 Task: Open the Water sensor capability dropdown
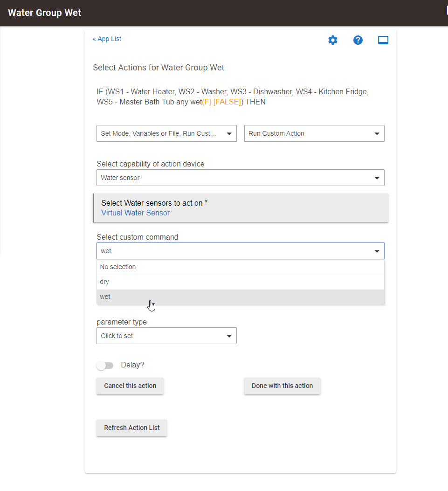(241, 178)
